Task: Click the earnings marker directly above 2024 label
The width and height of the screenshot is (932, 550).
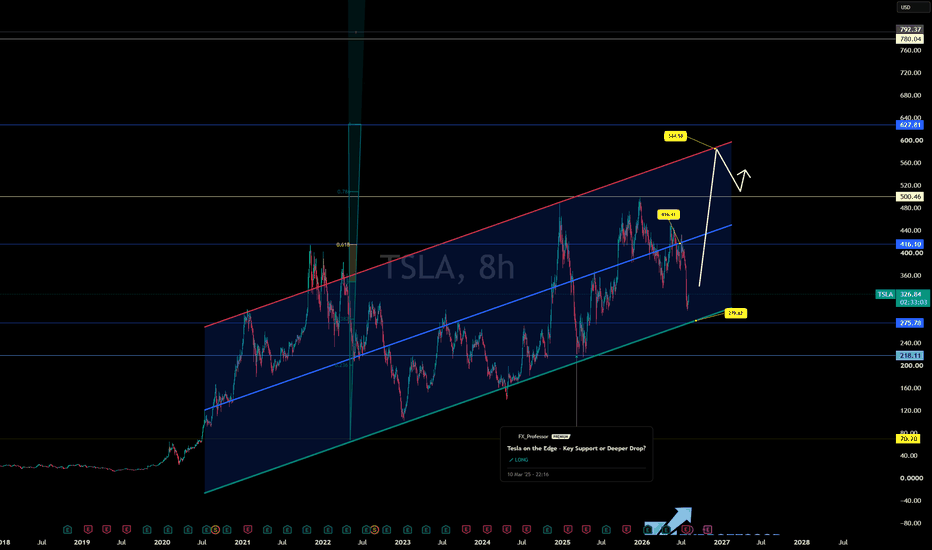Action: 487,529
